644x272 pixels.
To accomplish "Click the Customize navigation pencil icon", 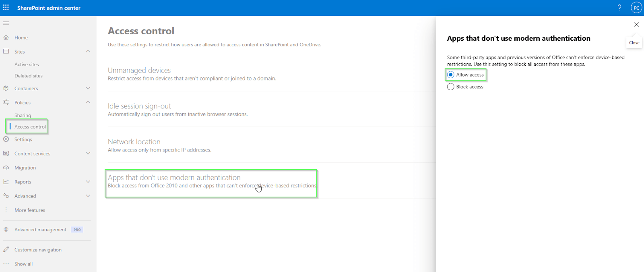I will (x=6, y=250).
